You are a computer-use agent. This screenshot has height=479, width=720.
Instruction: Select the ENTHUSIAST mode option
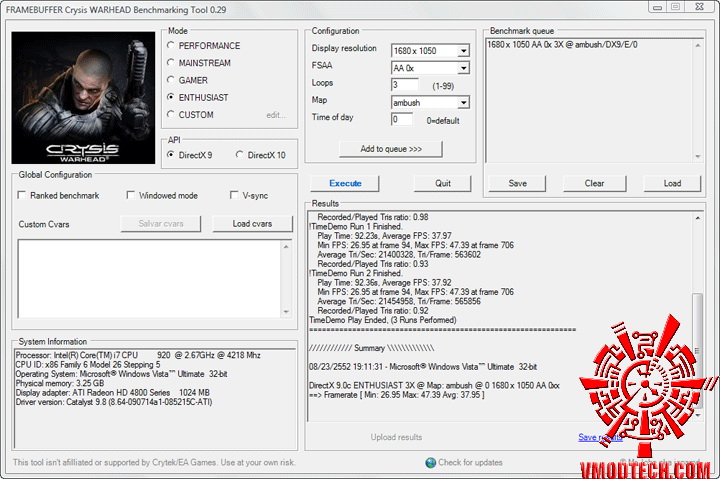click(171, 97)
